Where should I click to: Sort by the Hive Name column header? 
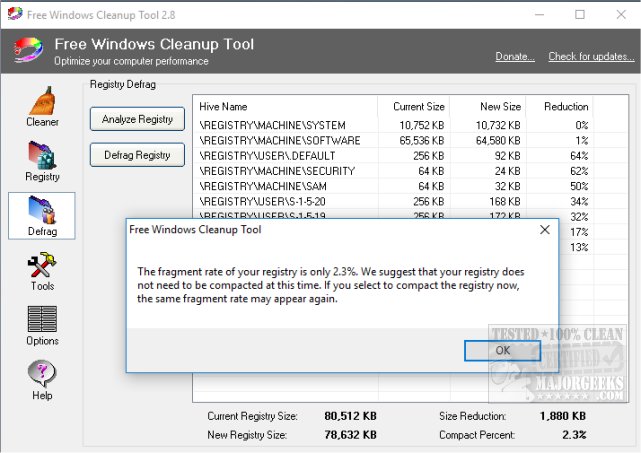[x=285, y=106]
